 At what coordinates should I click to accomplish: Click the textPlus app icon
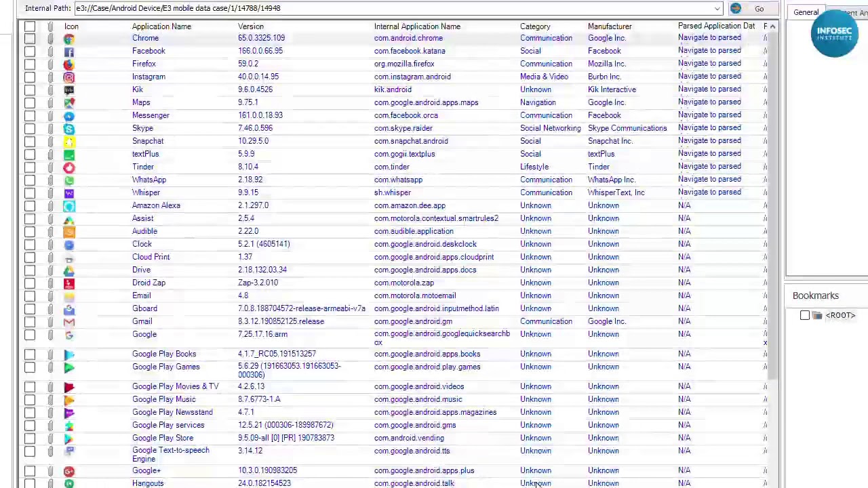click(68, 155)
